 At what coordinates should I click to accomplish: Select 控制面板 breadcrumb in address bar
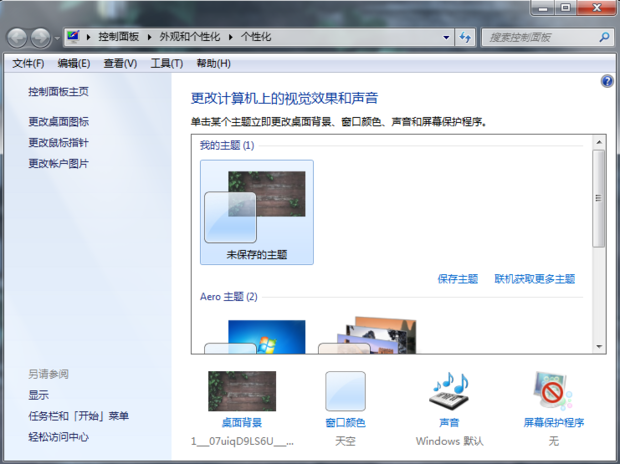pos(119,37)
